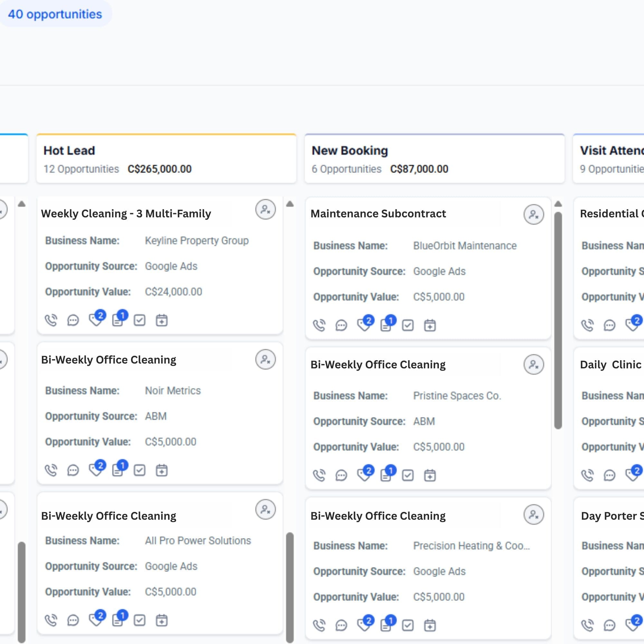
Task: Open chat for All Pro Power Solutions
Action: coord(73,620)
